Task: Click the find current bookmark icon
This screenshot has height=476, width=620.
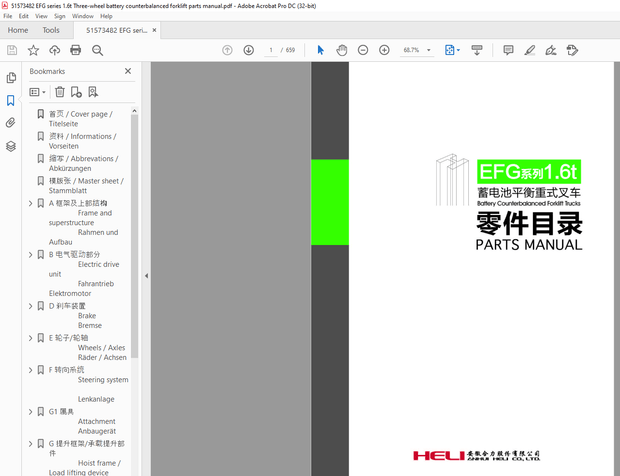Action: click(x=93, y=92)
